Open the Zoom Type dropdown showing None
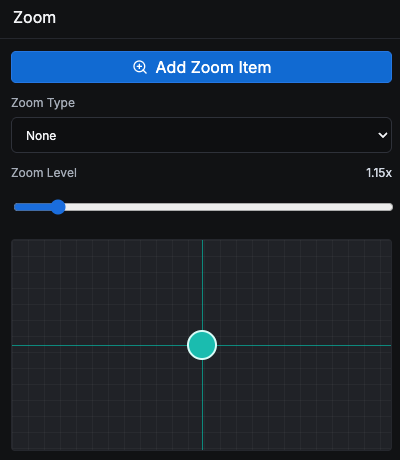The width and height of the screenshot is (400, 460). point(201,135)
